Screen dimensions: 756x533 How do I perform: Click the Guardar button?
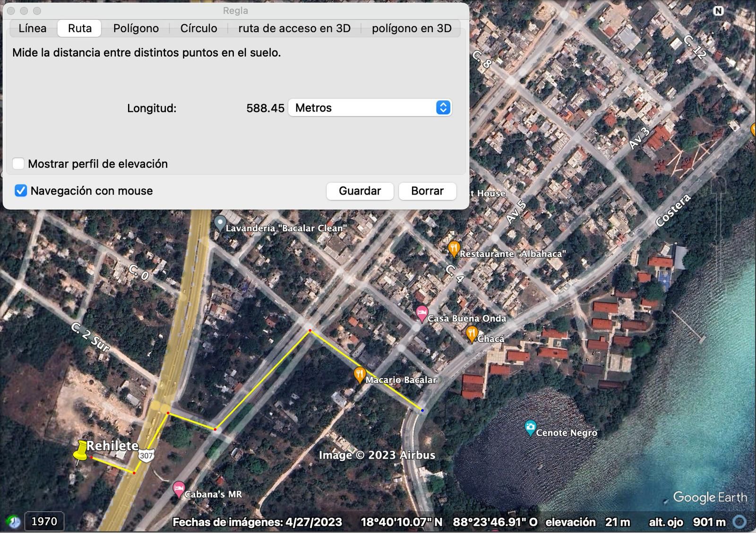click(360, 191)
